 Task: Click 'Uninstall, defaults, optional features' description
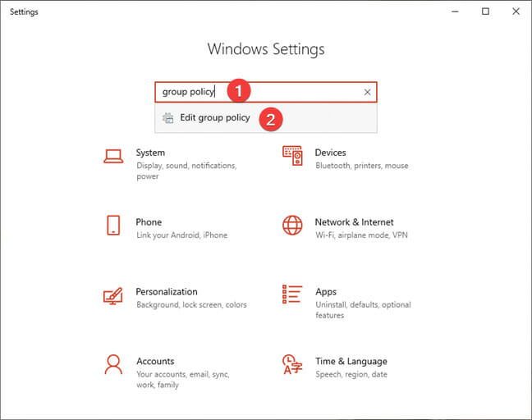point(363,310)
